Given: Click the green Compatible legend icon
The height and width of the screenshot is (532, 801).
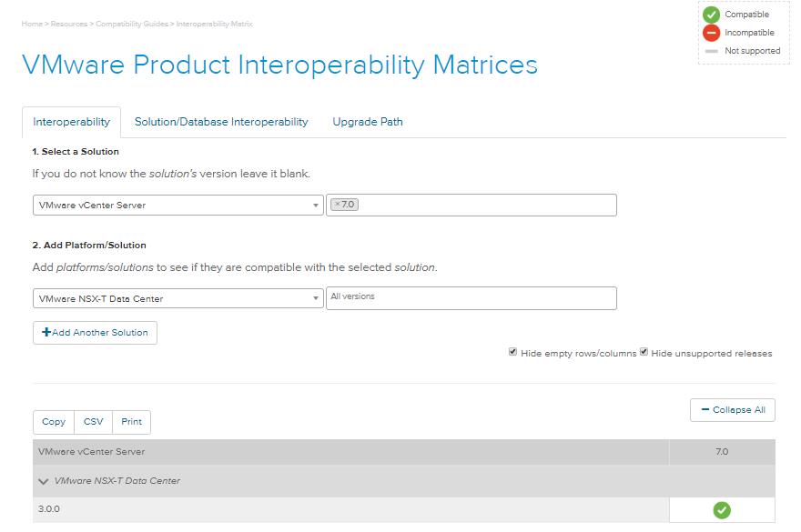Looking at the screenshot, I should tap(711, 15).
